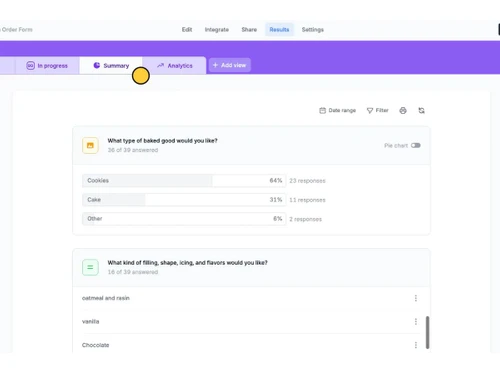The image size is (500, 375).
Task: Click the Add view button
Action: click(230, 65)
